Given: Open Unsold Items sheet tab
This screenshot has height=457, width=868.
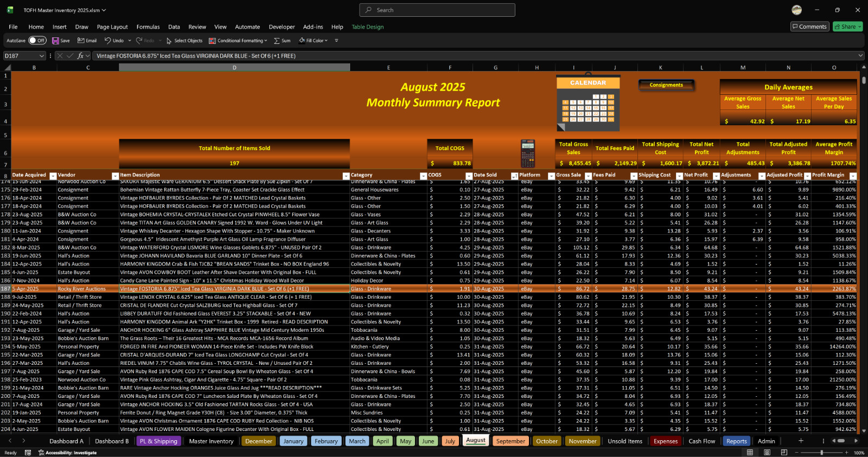Looking at the screenshot, I should pyautogui.click(x=625, y=441).
